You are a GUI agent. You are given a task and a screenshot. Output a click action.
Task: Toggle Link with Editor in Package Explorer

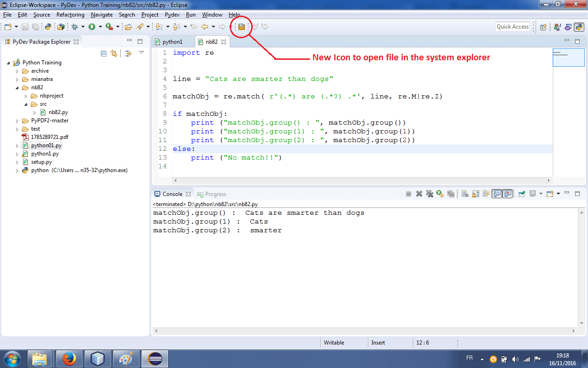(114, 53)
